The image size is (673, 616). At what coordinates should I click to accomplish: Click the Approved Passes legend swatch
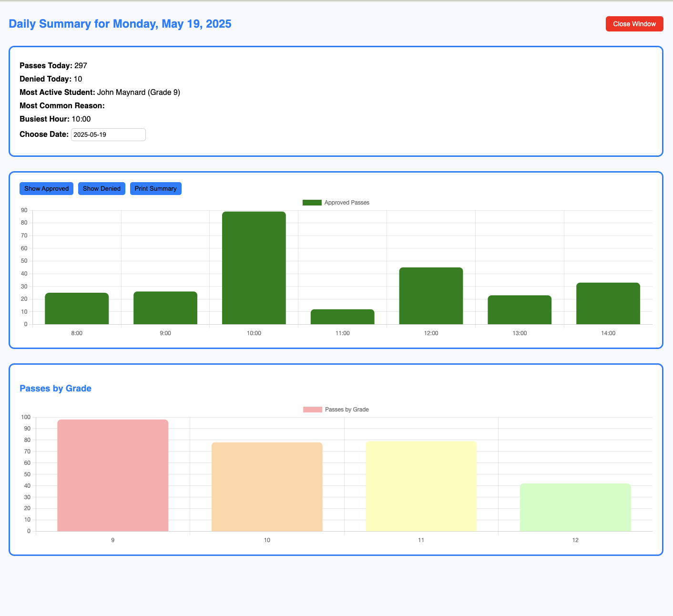[311, 202]
